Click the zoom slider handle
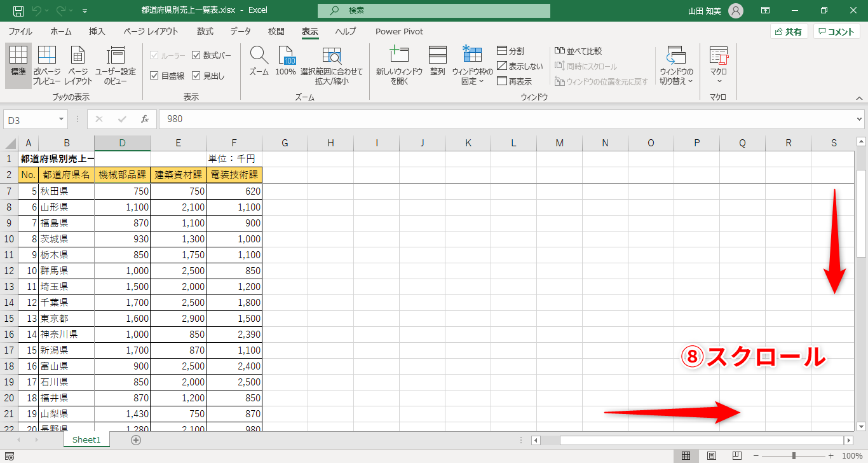Screen dimensions: 868x463 pyautogui.click(x=794, y=456)
